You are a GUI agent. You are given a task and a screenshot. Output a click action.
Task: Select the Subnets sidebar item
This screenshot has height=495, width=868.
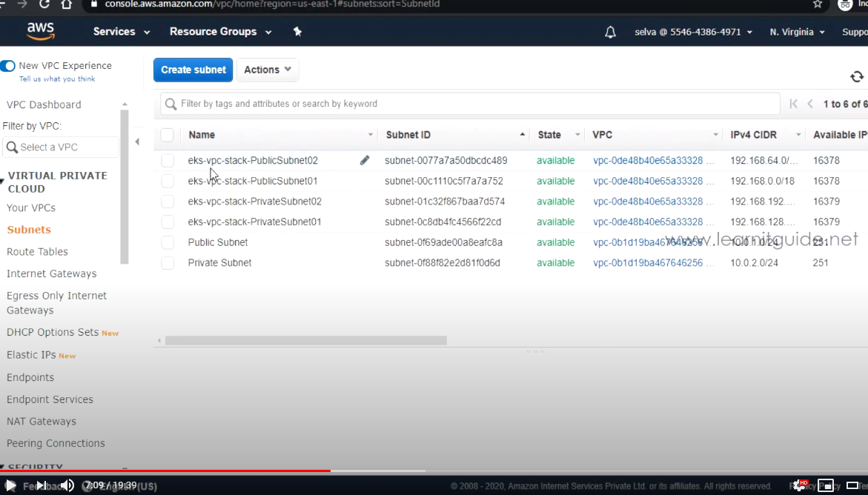click(29, 230)
